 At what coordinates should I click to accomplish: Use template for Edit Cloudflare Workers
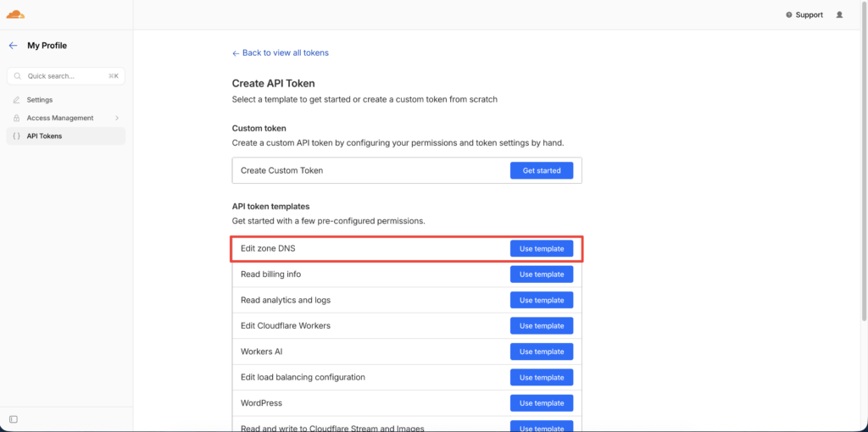point(542,326)
